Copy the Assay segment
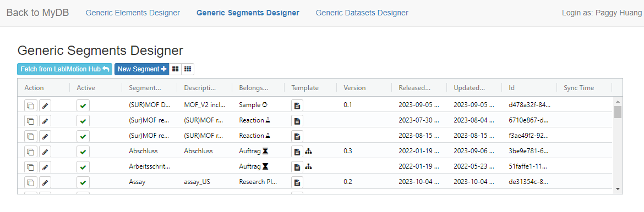 click(30, 182)
